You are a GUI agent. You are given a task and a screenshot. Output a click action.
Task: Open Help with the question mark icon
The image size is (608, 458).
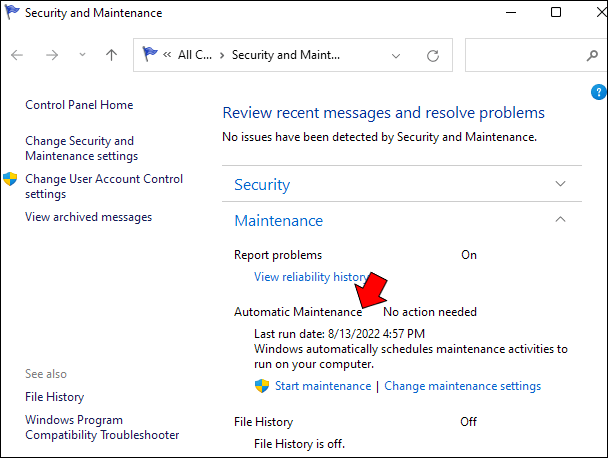pos(598,92)
